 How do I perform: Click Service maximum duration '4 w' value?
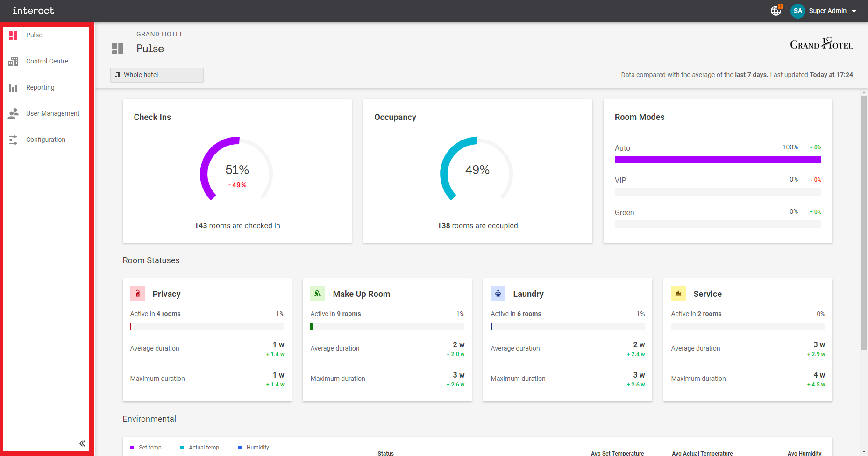coord(819,375)
